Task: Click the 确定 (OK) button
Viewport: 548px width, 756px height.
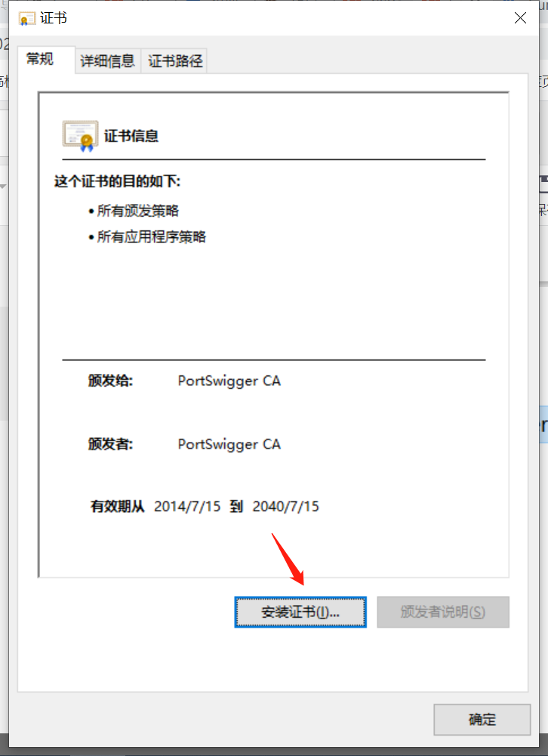Action: pyautogui.click(x=482, y=719)
